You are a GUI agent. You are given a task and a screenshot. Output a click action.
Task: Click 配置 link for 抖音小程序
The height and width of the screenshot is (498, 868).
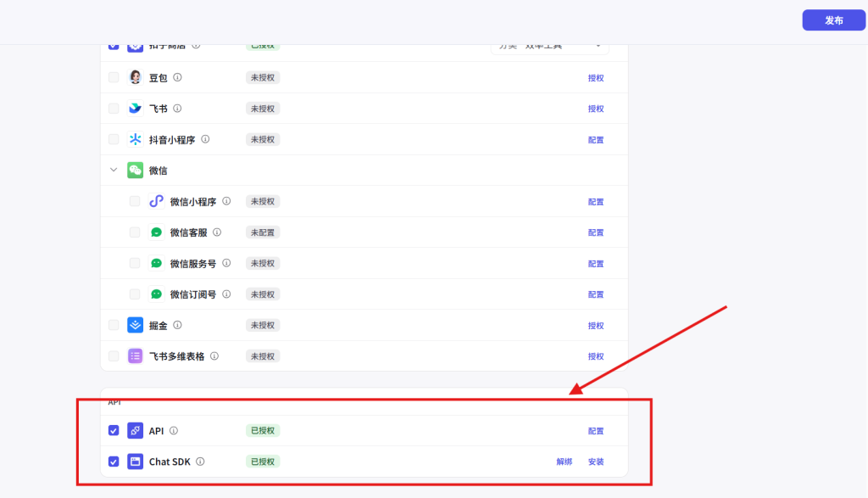[596, 140]
